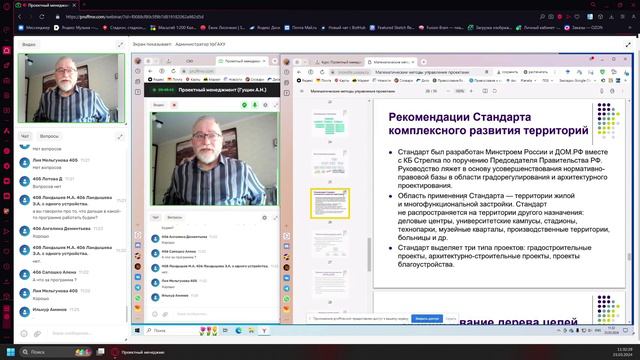This screenshot has width=640, height=360.
Task: Click the snapshot camera icon in toolbar
Action: point(551,17)
